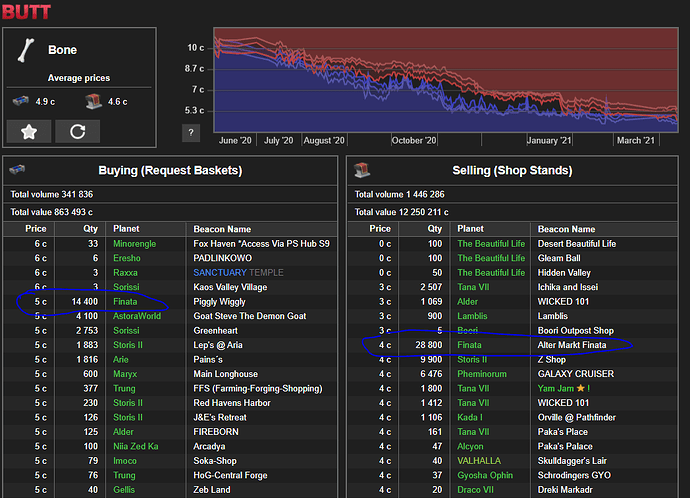This screenshot has width=690, height=498.
Task: Sort buying table by Planet header
Action: (x=126, y=229)
